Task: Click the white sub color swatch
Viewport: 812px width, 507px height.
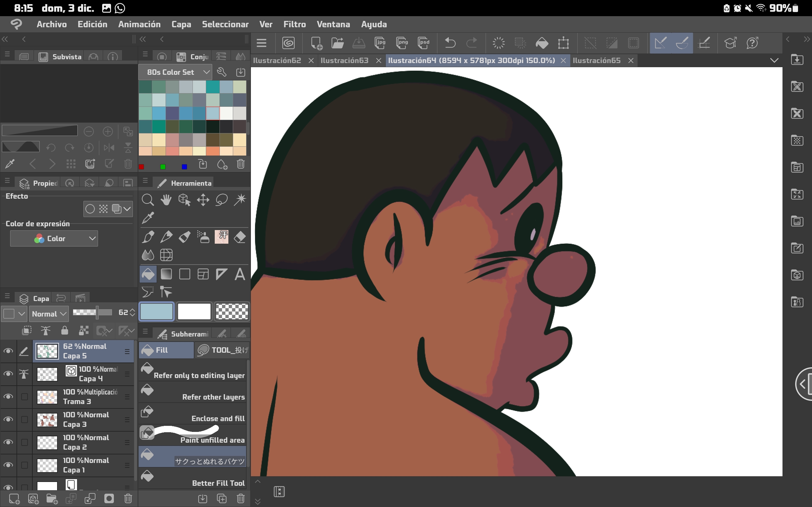Action: pyautogui.click(x=194, y=311)
